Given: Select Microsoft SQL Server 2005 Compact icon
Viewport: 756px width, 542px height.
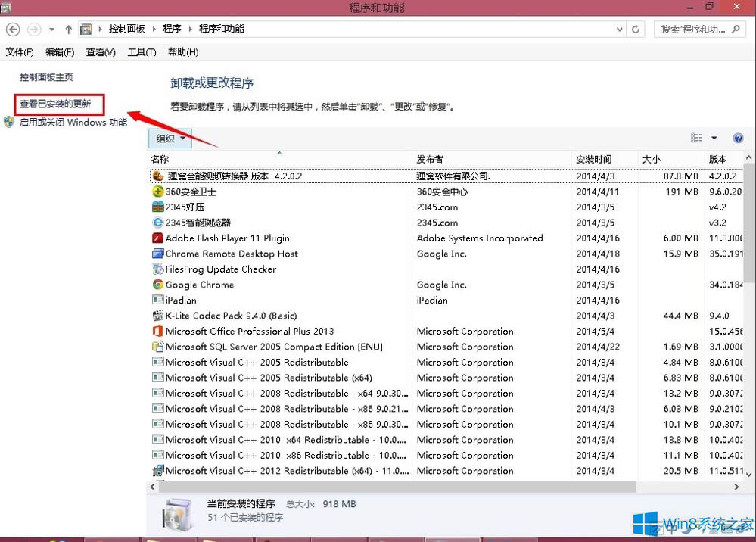Looking at the screenshot, I should 157,346.
